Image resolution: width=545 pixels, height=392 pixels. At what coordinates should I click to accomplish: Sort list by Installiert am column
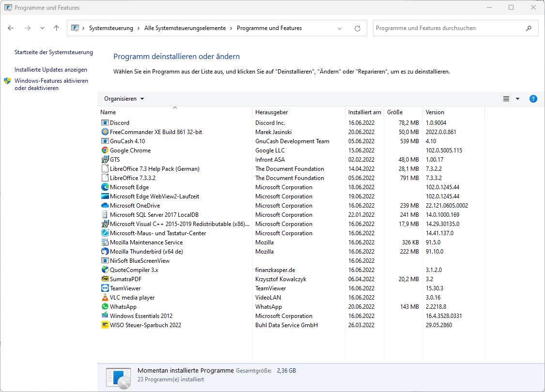pos(364,112)
